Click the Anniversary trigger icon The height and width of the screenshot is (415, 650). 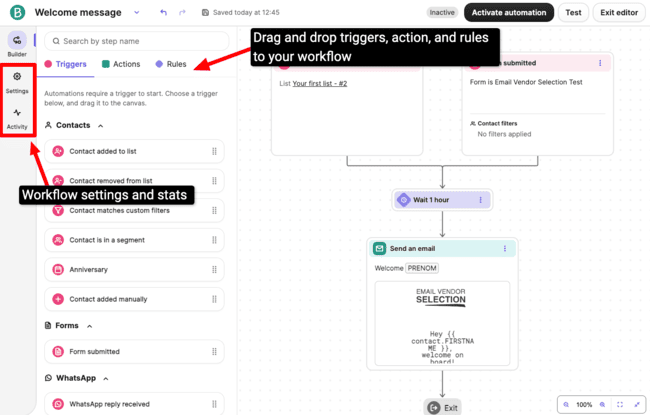coord(58,269)
